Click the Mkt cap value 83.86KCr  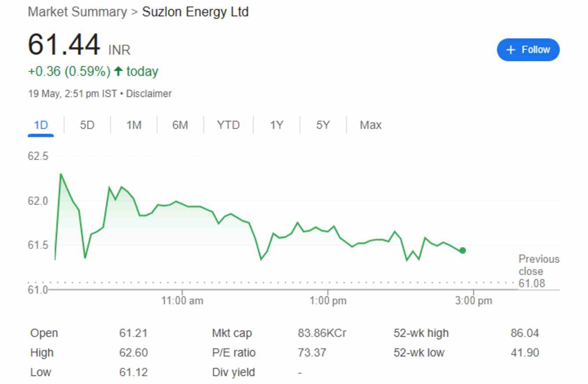click(323, 333)
